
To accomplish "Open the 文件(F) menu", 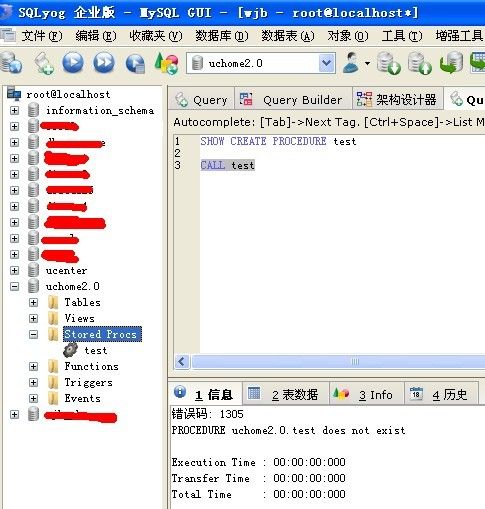I will [42, 36].
